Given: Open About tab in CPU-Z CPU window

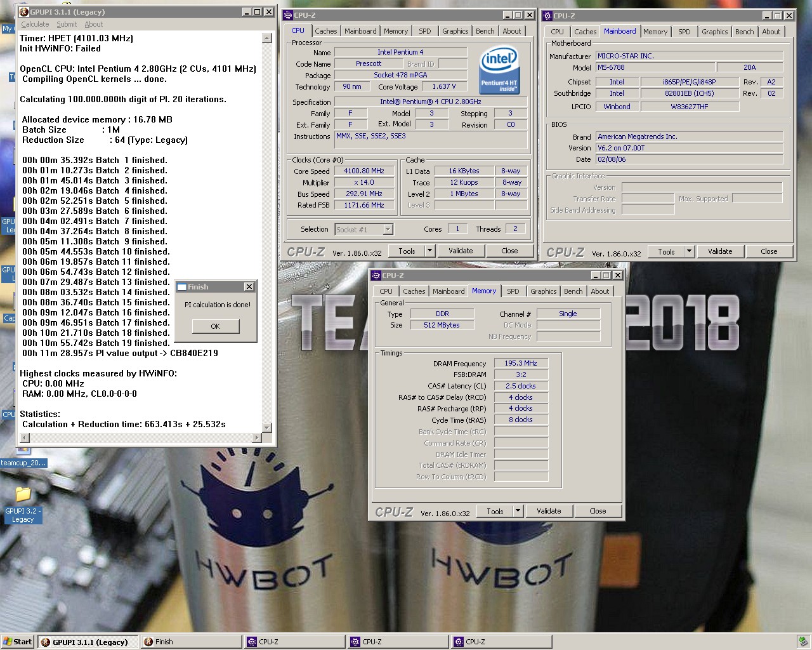Looking at the screenshot, I should tap(512, 31).
